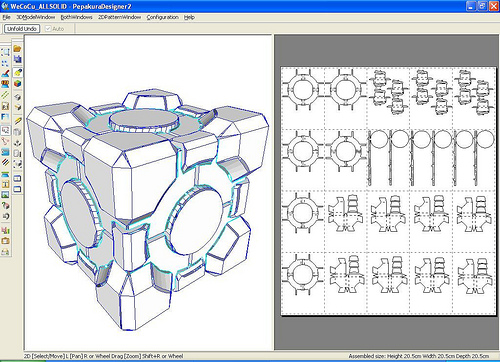The image size is (500, 362).
Task: Open a file with the folder icon
Action: pyautogui.click(x=17, y=49)
